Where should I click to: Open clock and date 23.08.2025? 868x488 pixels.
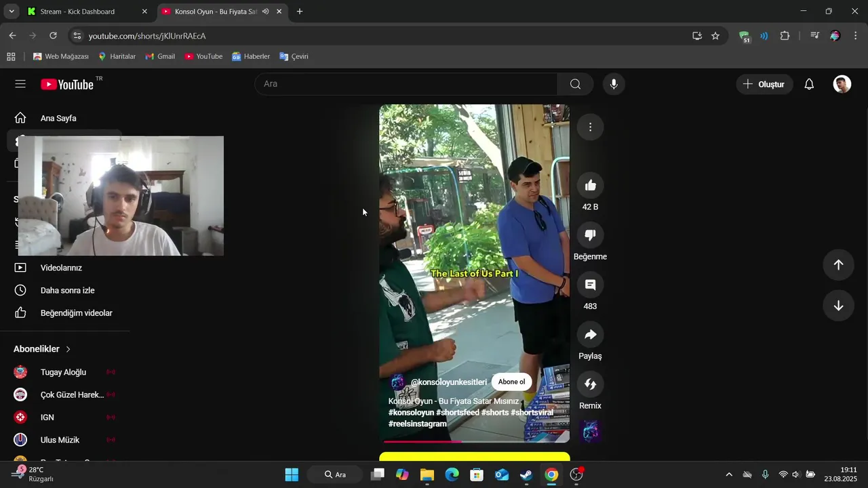pos(841,474)
